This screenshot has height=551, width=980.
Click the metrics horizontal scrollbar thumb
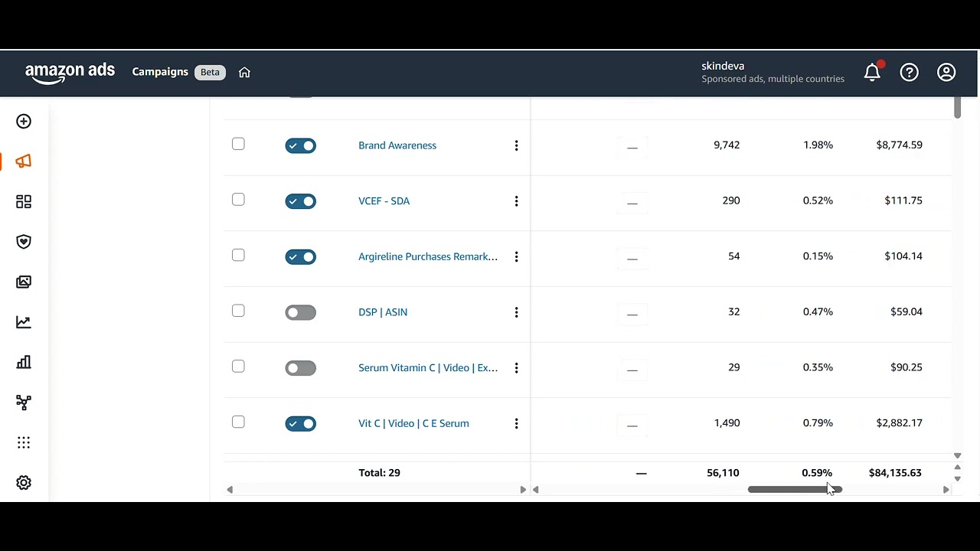pos(795,490)
